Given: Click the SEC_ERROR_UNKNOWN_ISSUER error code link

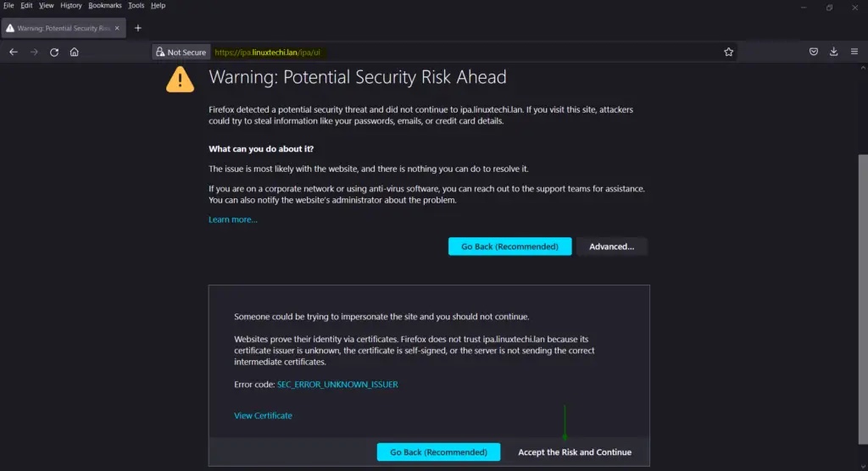Looking at the screenshot, I should click(x=337, y=385).
